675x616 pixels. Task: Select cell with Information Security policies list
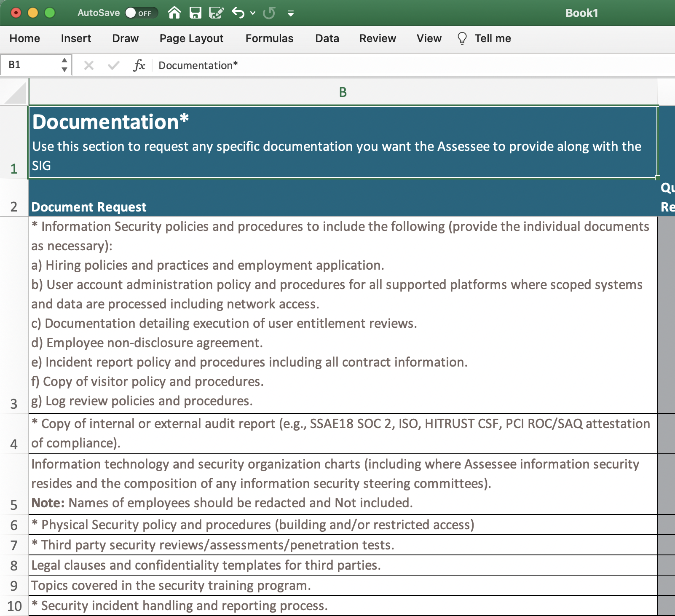point(343,315)
